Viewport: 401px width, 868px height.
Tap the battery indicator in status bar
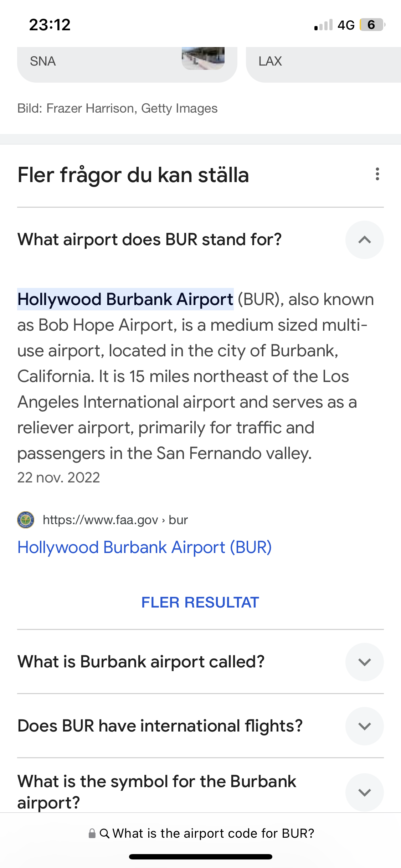pos(372,25)
